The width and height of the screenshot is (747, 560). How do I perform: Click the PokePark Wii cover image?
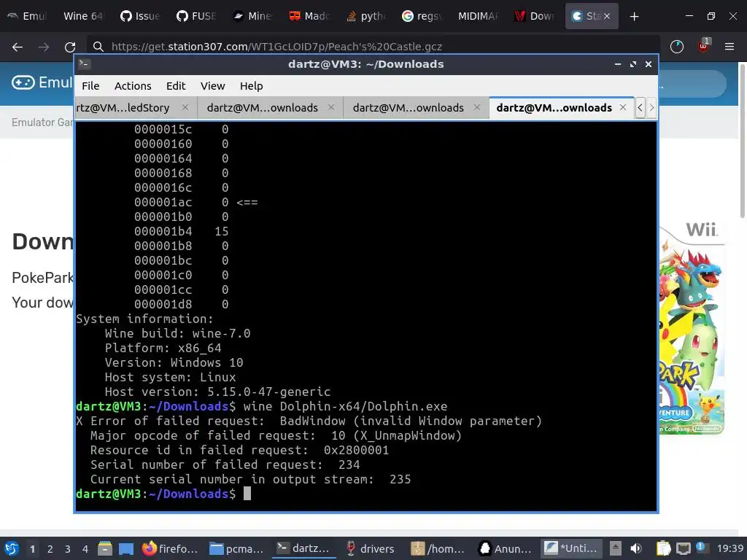692,329
